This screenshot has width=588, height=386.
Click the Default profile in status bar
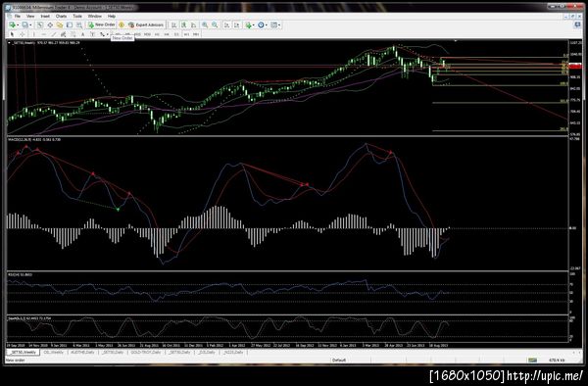[339, 360]
